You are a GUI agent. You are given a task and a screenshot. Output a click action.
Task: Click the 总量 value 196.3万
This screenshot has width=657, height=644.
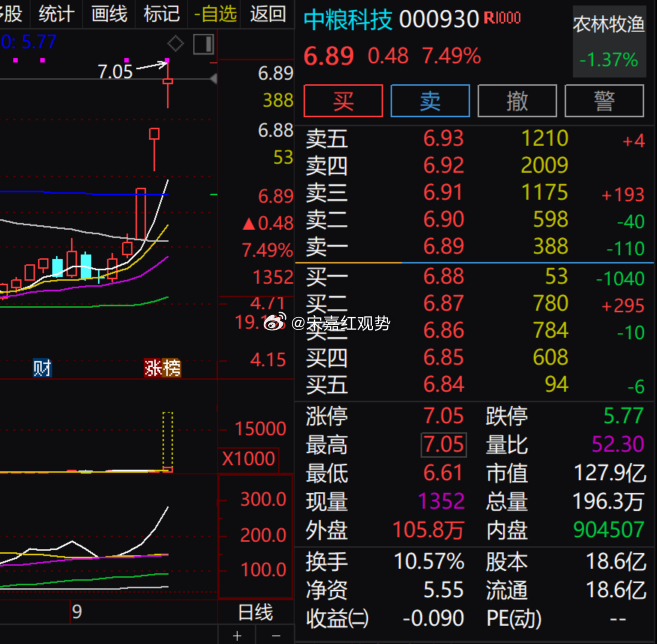(x=608, y=502)
